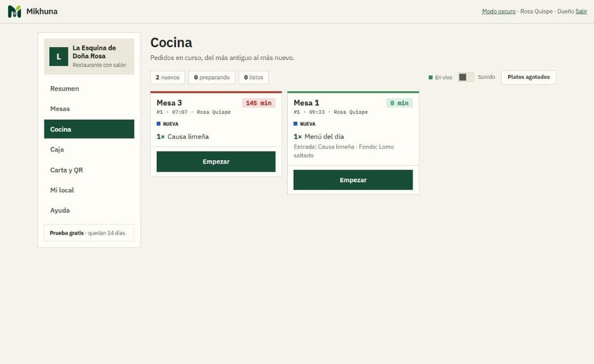The width and height of the screenshot is (594, 364).
Task: Click the 145 min timer badge
Action: pyautogui.click(x=259, y=103)
